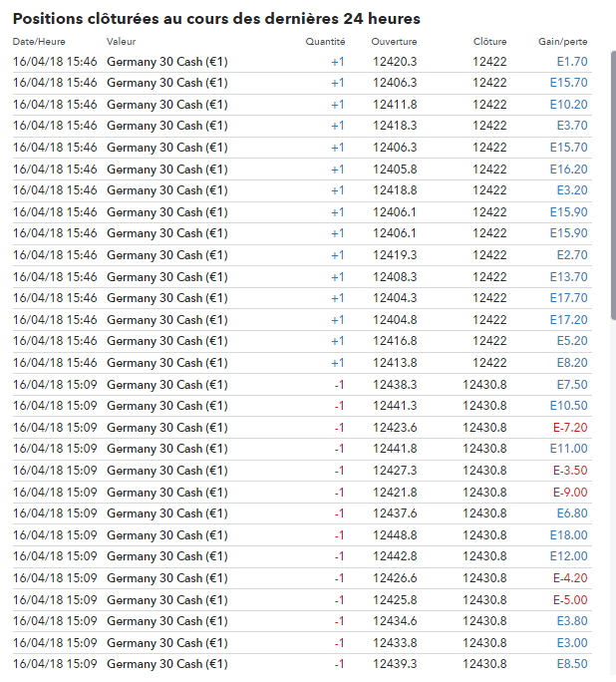Click the E10.20 gain value

click(568, 105)
